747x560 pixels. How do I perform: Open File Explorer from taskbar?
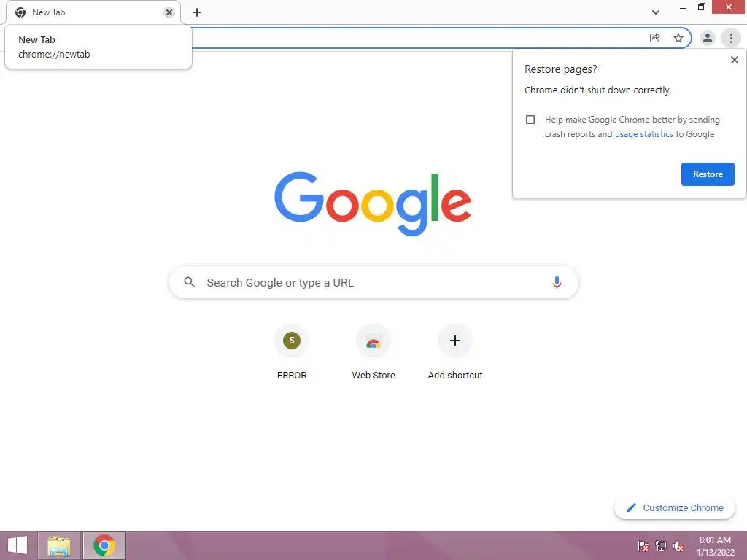coord(59,545)
